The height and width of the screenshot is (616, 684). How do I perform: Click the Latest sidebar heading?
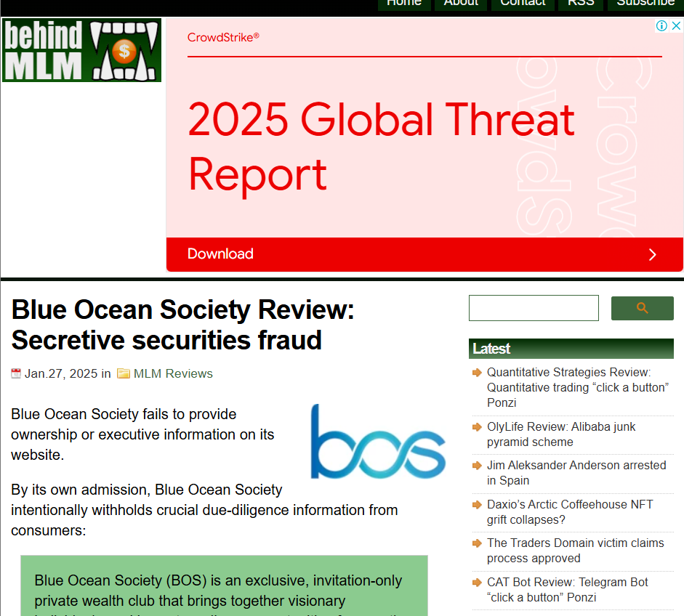click(571, 349)
